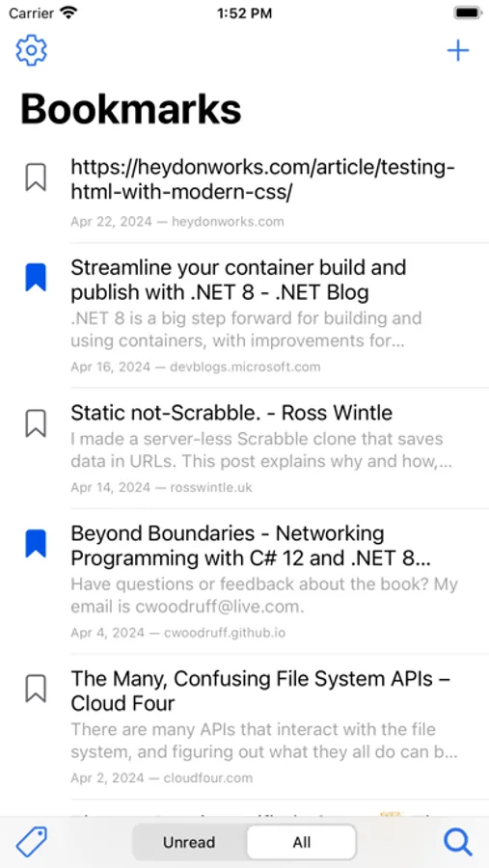Viewport: 489px width, 868px height.
Task: Open Beyond Boundaries - Networking Programming title
Action: (x=251, y=546)
